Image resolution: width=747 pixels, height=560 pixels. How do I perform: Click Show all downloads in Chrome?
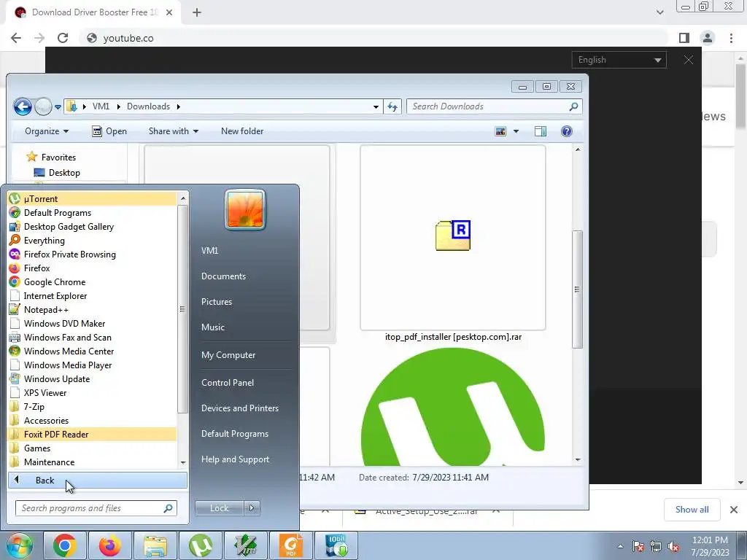pos(692,510)
